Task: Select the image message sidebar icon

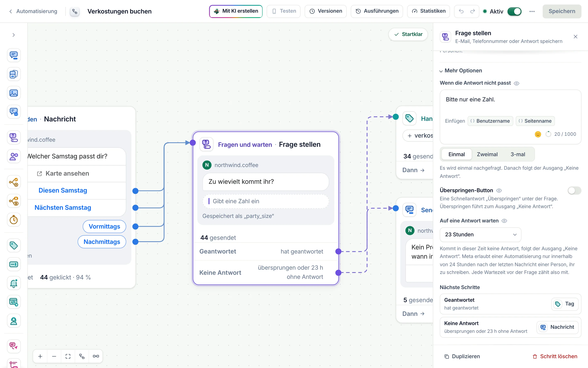Action: coord(14,93)
